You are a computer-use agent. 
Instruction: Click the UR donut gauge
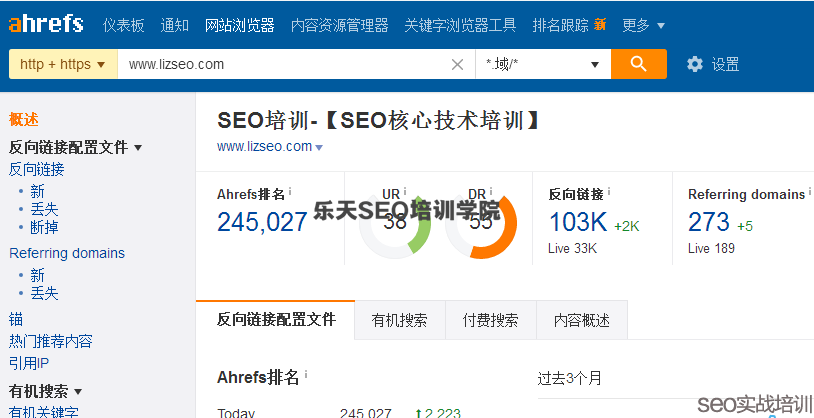[395, 224]
